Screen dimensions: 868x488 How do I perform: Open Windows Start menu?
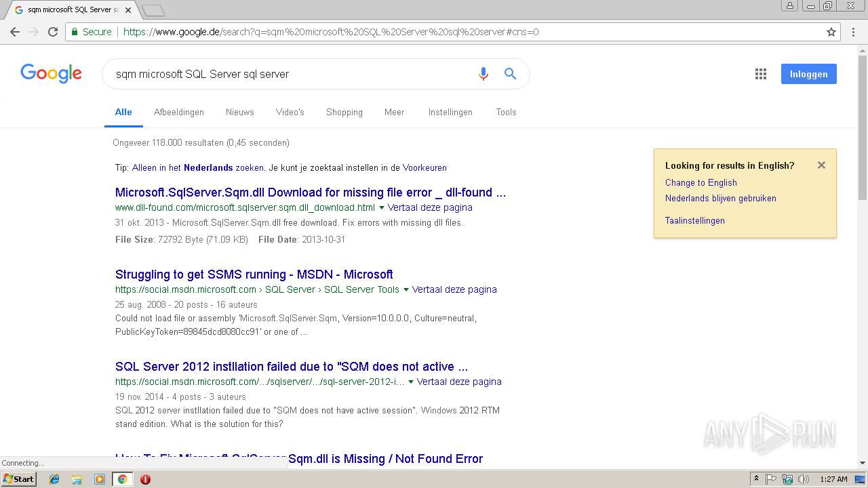pyautogui.click(x=19, y=479)
